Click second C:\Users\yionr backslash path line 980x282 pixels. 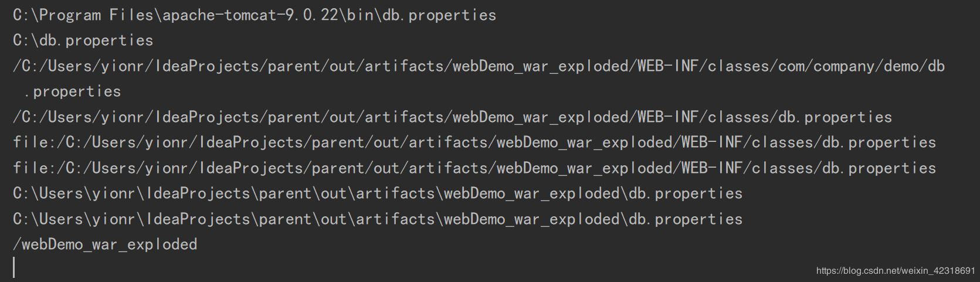click(378, 219)
